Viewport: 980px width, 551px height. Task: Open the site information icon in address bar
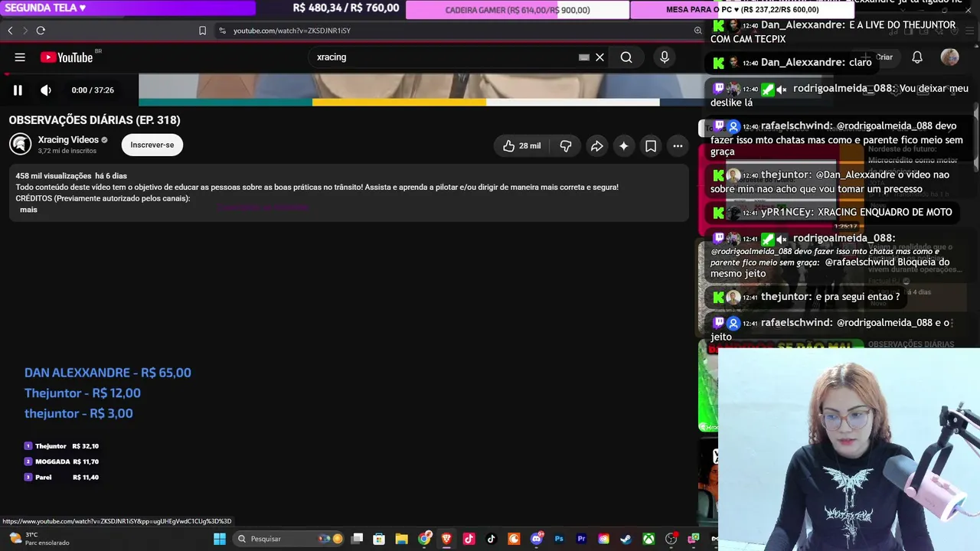(x=222, y=31)
